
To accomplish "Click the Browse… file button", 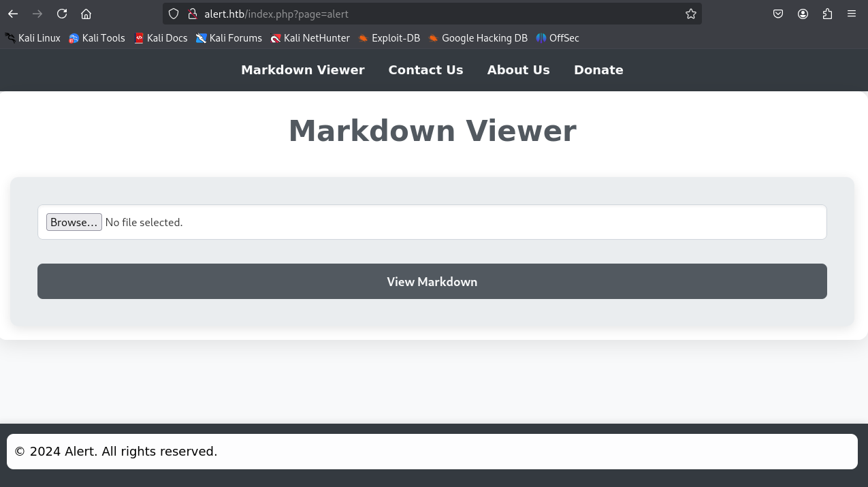I will point(74,222).
